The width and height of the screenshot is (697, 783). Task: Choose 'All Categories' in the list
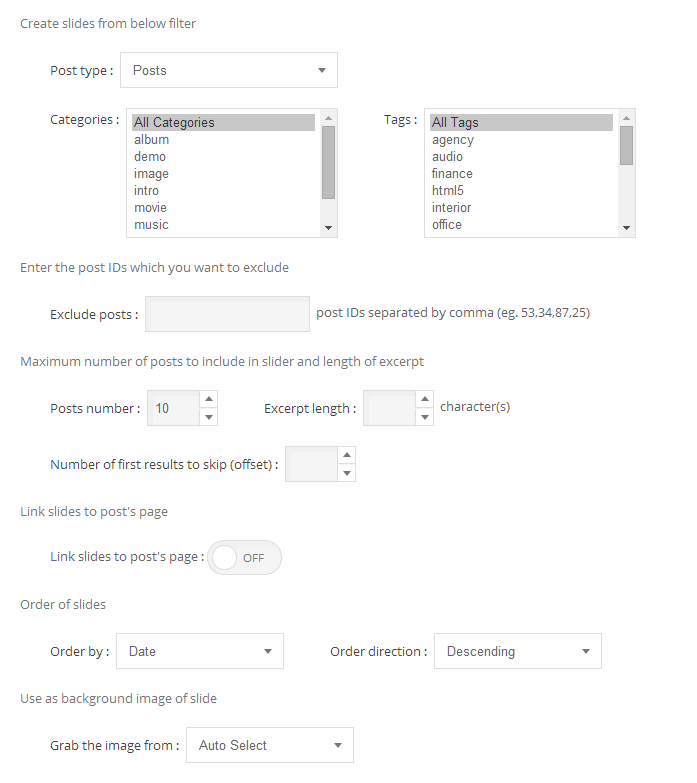[174, 123]
